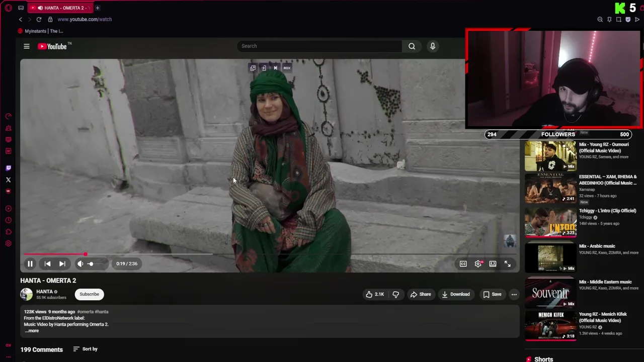
Task: Open the Opera GX main menu logo
Action: (x=8, y=8)
